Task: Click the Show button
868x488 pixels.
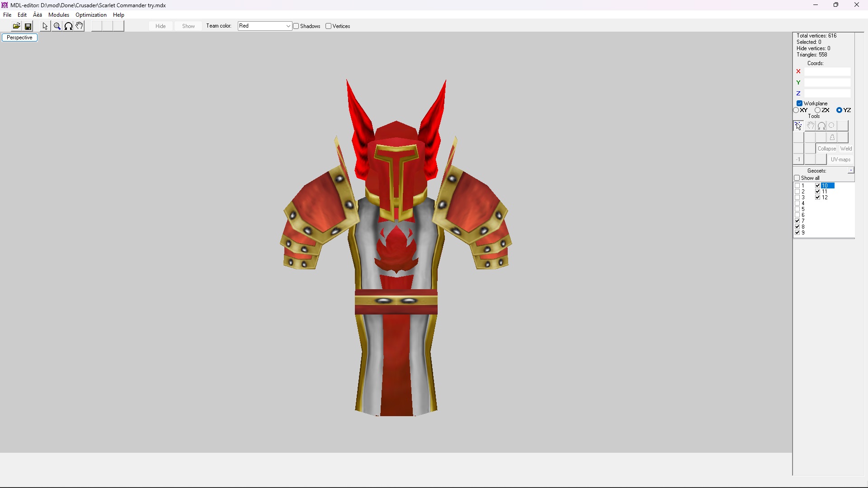Action: (189, 26)
